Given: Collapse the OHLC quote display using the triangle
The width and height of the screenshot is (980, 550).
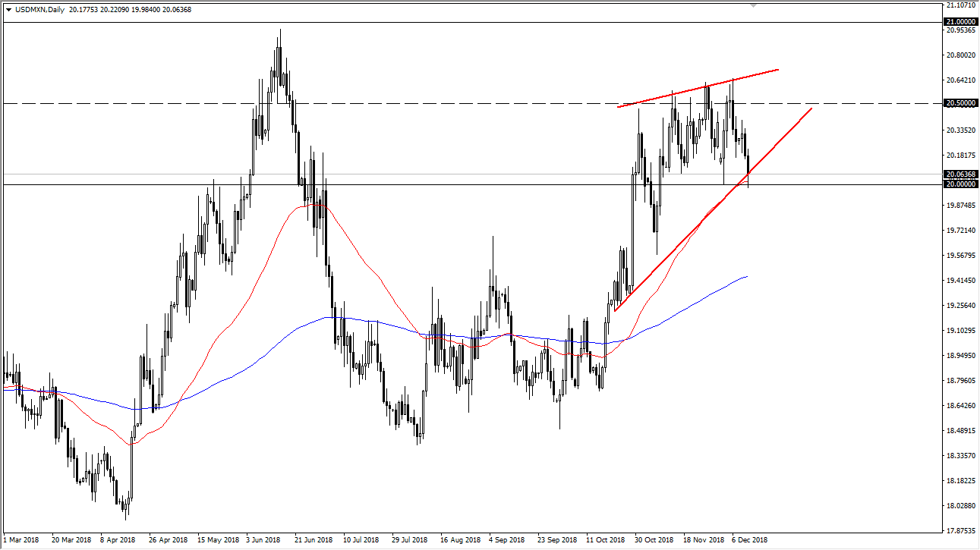Looking at the screenshot, I should tap(8, 8).
